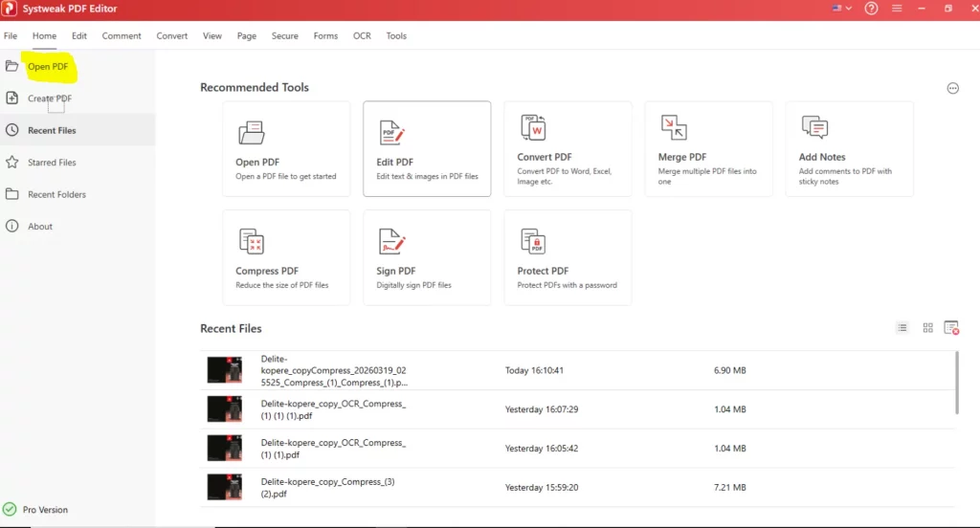980x528 pixels.
Task: Open the hamburger menu in title bar
Action: pyautogui.click(x=897, y=9)
